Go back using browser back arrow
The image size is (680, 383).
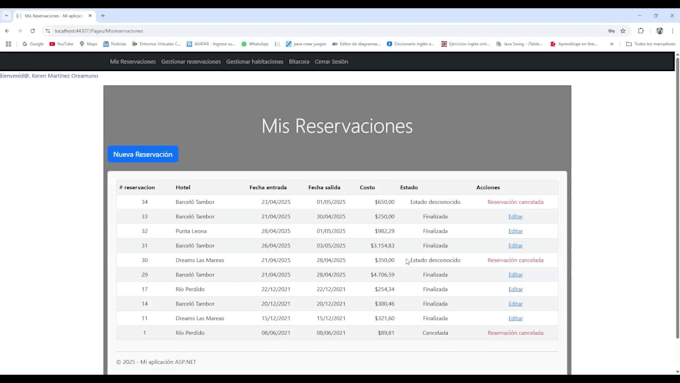pyautogui.click(x=7, y=31)
